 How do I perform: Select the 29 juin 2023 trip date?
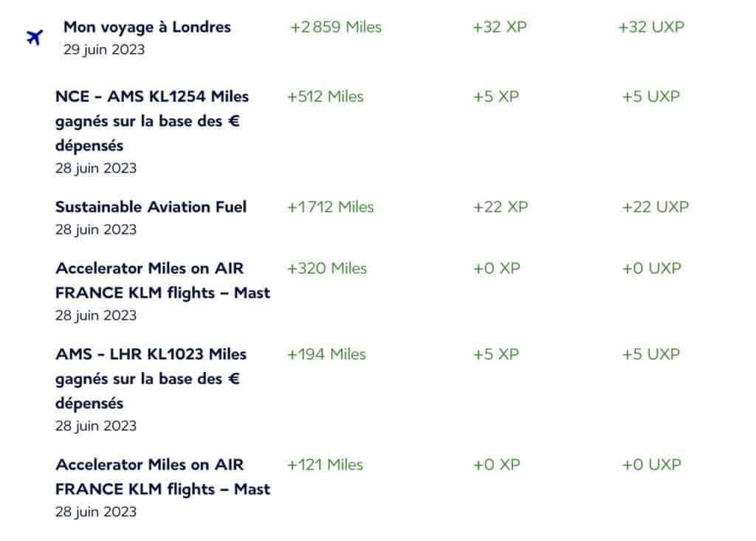coord(103,50)
